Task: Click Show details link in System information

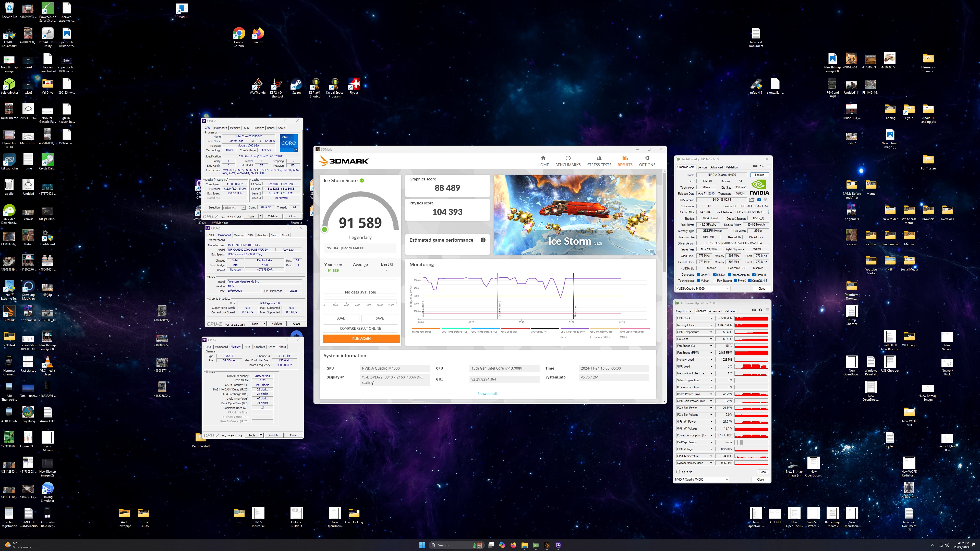Action: point(488,394)
